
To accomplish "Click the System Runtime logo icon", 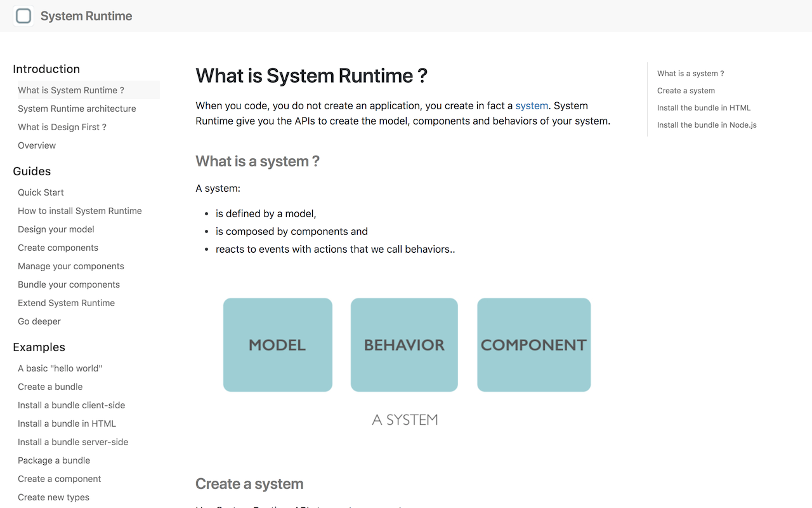I will [23, 16].
